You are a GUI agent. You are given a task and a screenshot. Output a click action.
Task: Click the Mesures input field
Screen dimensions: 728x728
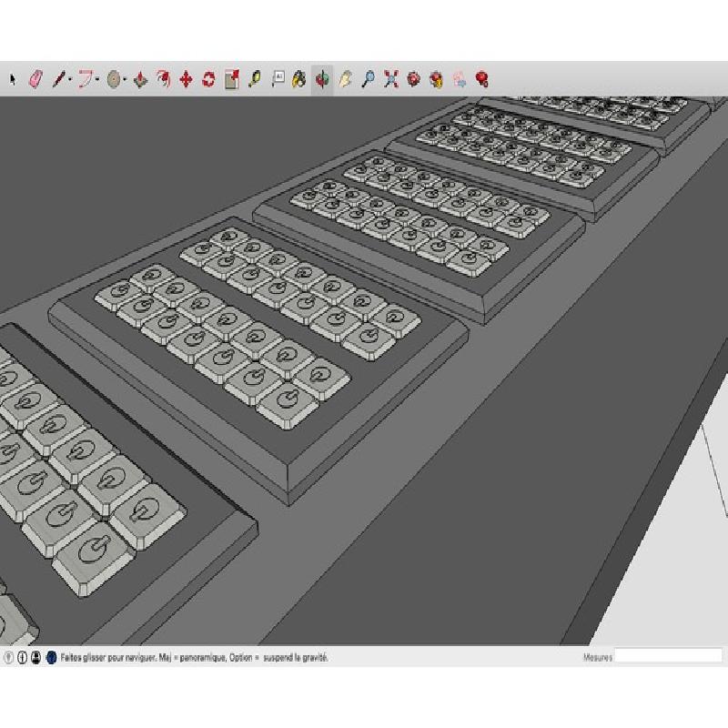668,656
